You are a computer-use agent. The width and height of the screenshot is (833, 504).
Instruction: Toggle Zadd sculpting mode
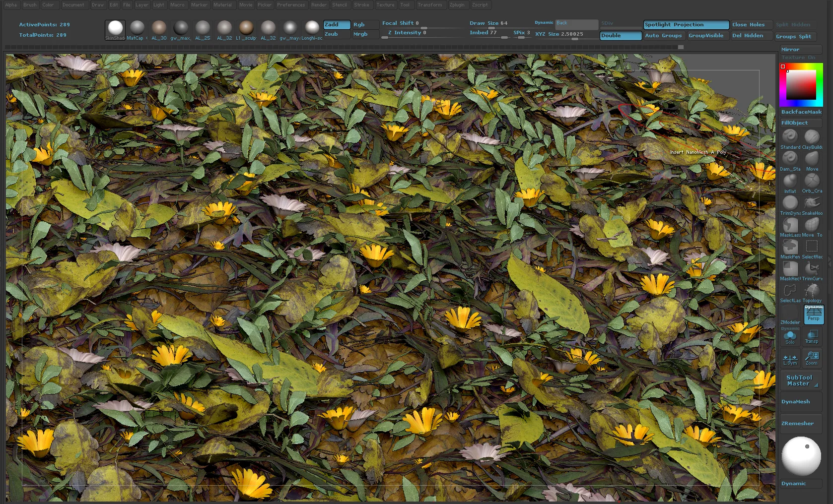336,24
